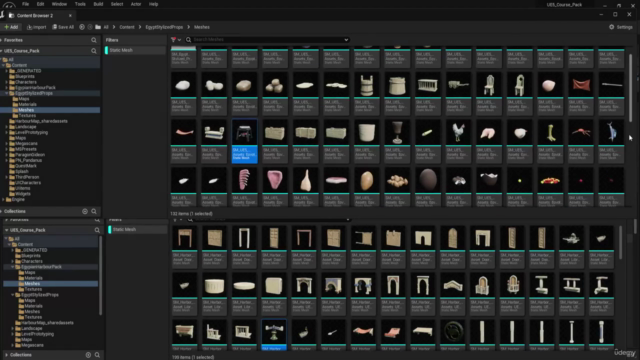Select the chicken mesh thumbnail
The height and width of the screenshot is (360, 640).
(458, 132)
